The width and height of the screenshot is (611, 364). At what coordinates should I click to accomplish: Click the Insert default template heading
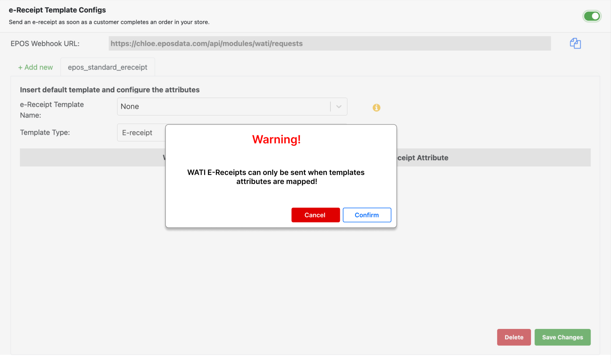[110, 90]
